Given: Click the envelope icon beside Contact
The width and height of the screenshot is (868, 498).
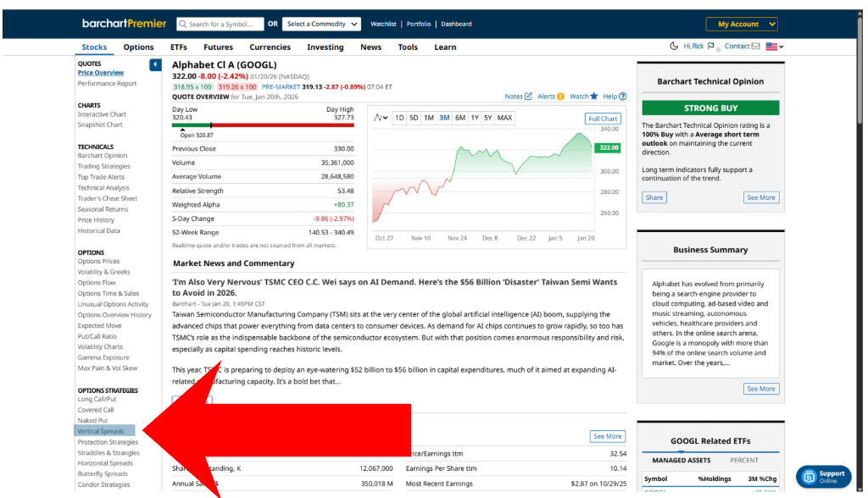Looking at the screenshot, I should (x=755, y=46).
